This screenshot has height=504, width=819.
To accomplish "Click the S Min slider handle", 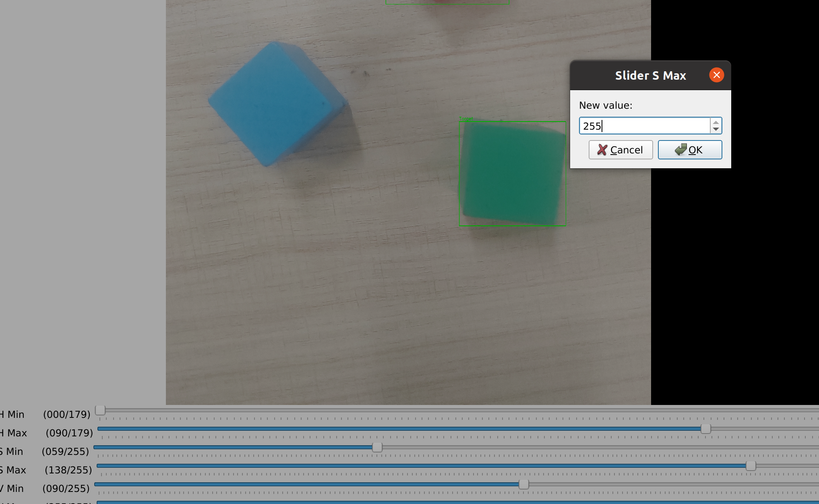I will [x=377, y=447].
